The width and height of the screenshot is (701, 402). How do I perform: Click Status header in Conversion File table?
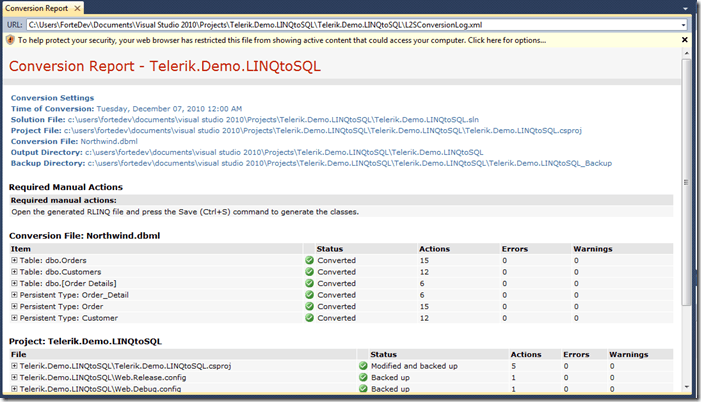pos(330,249)
